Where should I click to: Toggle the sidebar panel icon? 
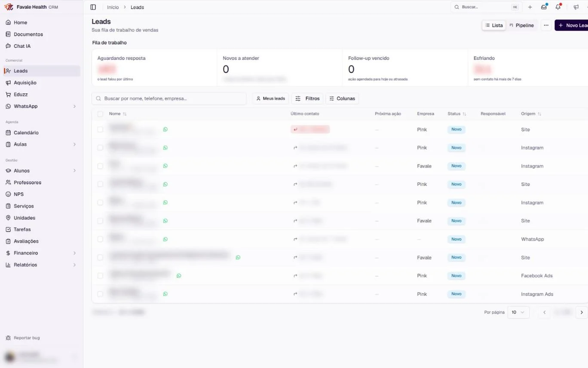(93, 7)
